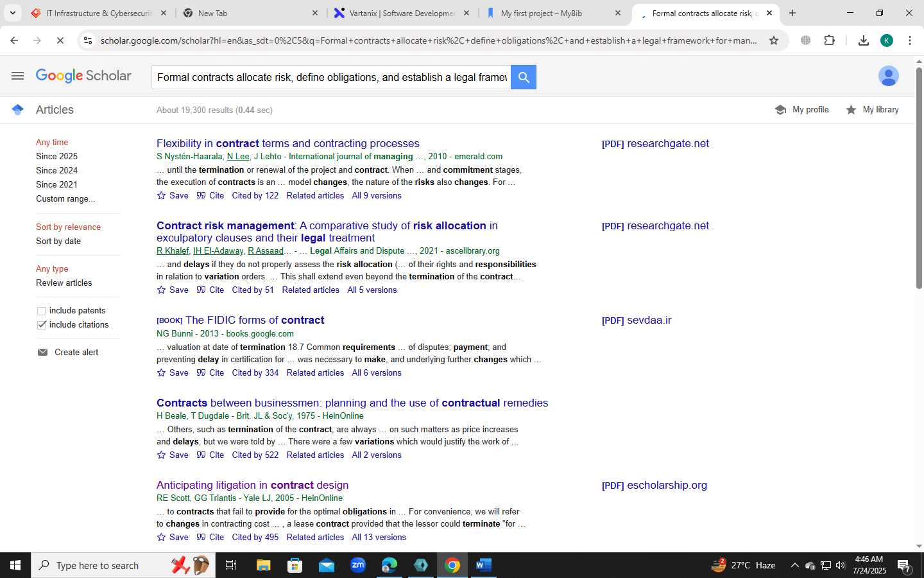Toggle the include citations checkbox
The height and width of the screenshot is (578, 924).
point(42,325)
